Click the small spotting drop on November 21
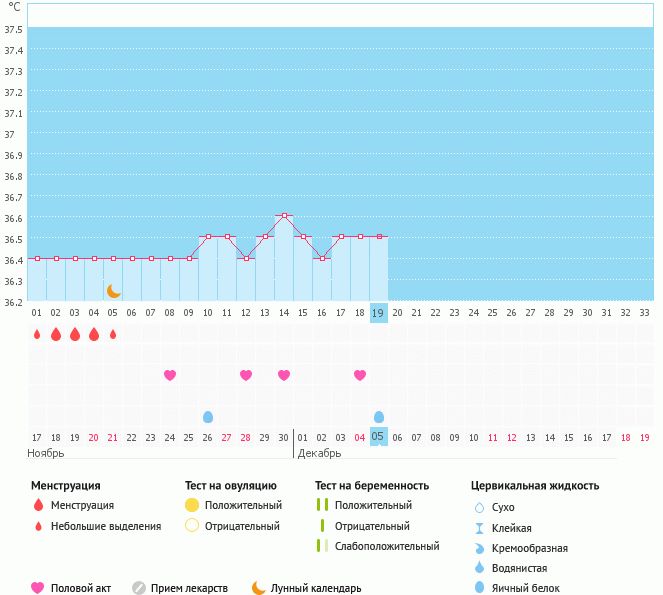 tap(113, 334)
